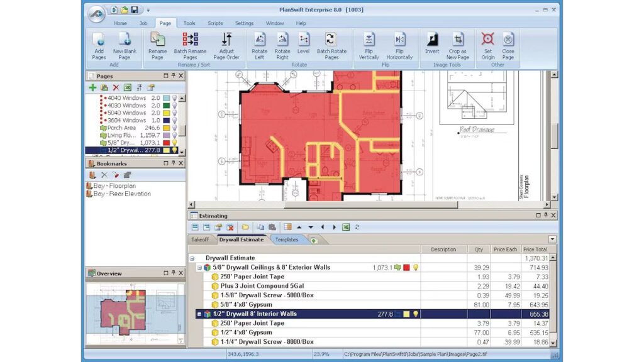Viewport: 644px width, 362px height.
Task: Click the Qty column header
Action: coord(479,249)
